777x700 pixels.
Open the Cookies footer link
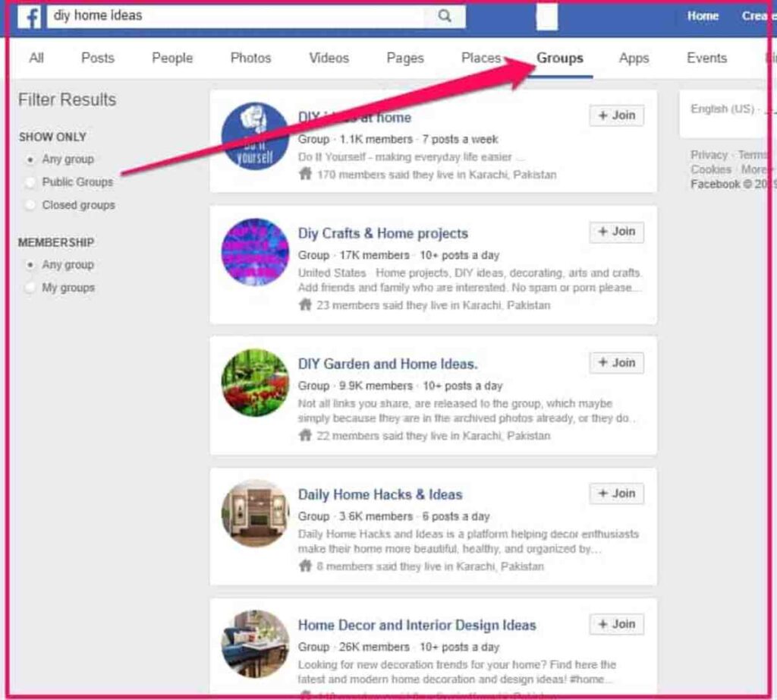[x=711, y=169]
